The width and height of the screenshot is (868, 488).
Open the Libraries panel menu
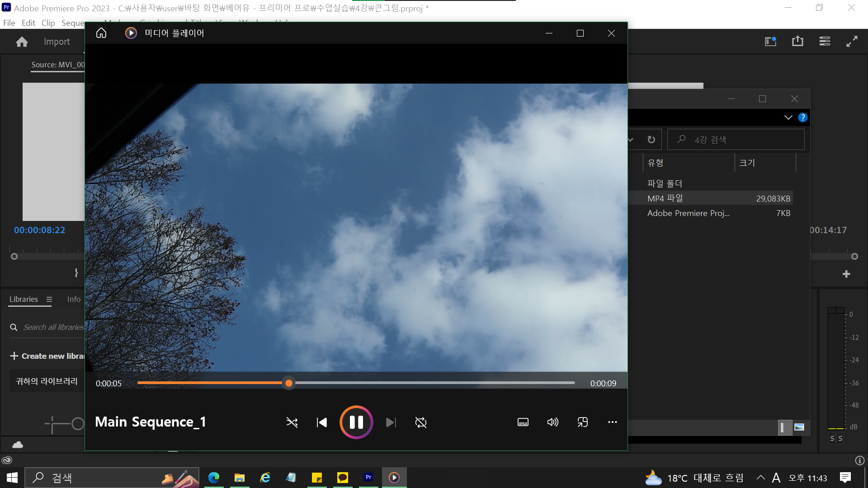[x=49, y=299]
